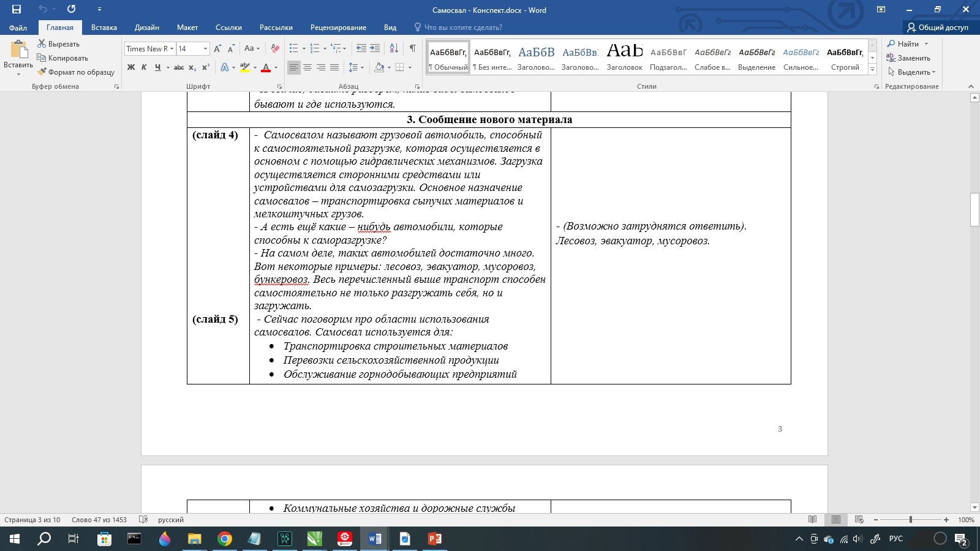Click the Sort A-Z icon
Image resolution: width=980 pixels, height=551 pixels.
(x=394, y=48)
